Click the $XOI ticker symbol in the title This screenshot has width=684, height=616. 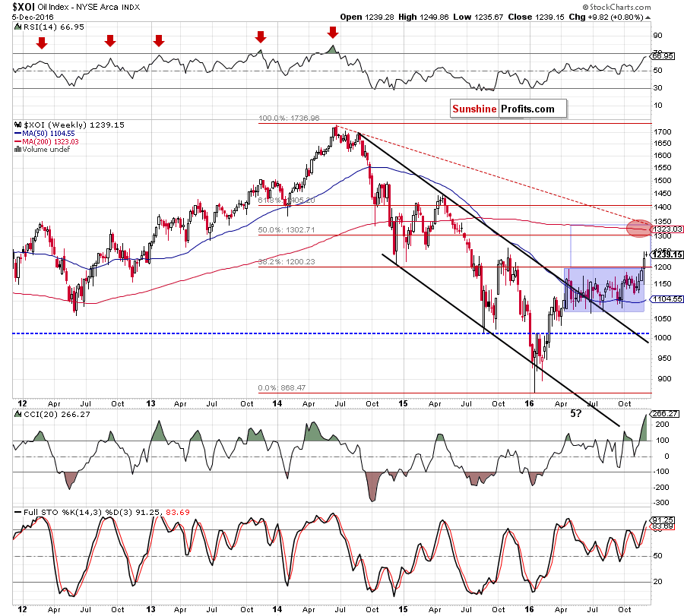coord(23,7)
